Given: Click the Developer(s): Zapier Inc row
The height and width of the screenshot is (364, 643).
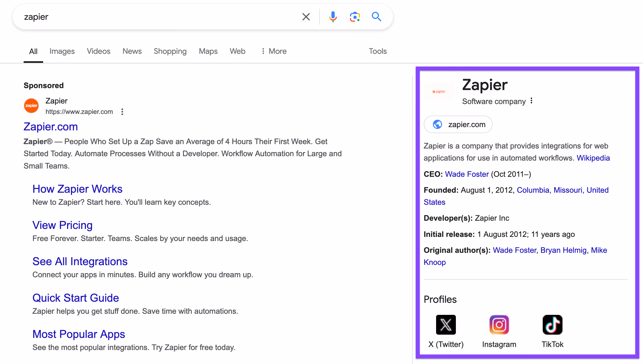Looking at the screenshot, I should 466,218.
